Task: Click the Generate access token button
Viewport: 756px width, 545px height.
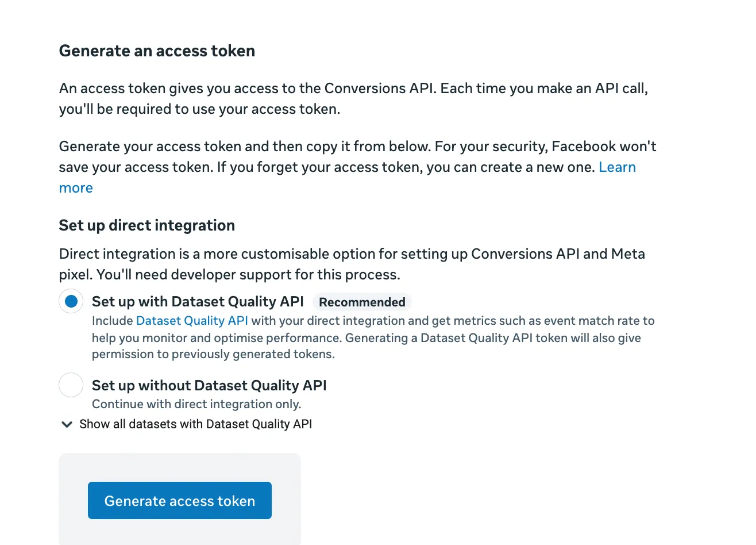Action: pyautogui.click(x=180, y=500)
